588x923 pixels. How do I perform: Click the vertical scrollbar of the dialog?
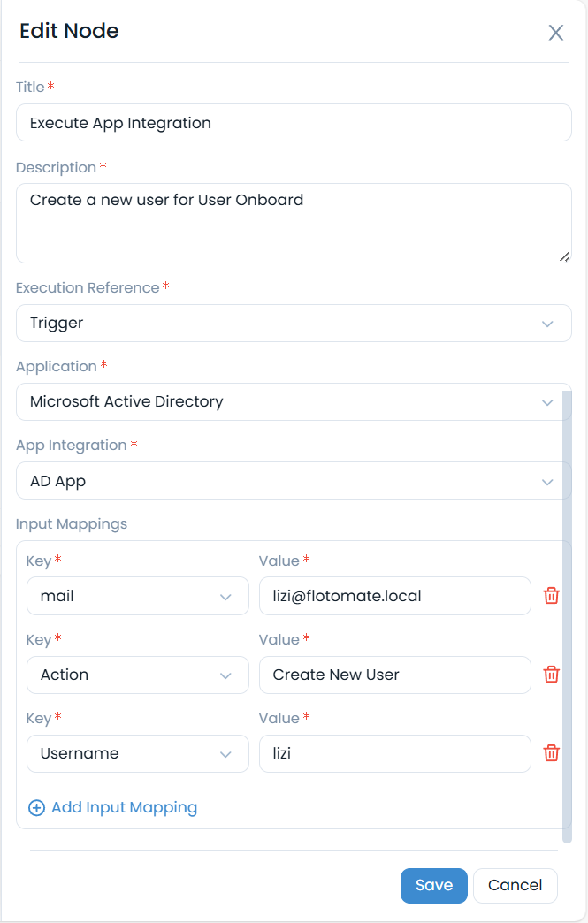[x=566, y=619]
